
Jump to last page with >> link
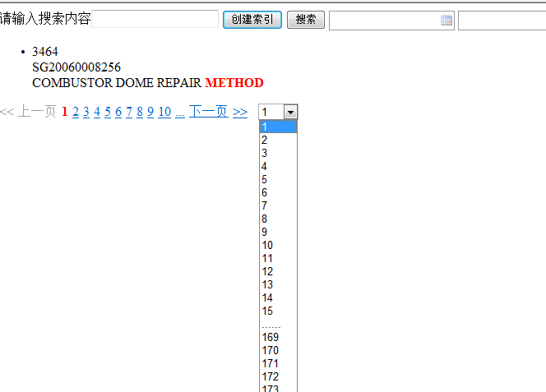click(240, 112)
